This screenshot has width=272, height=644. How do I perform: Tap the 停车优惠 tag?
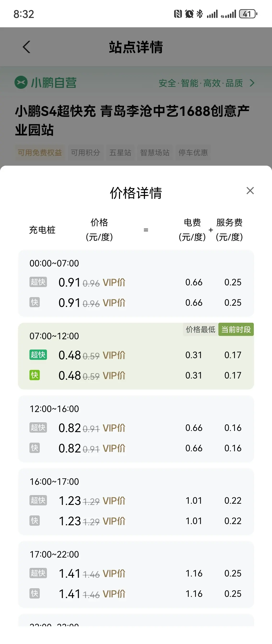pos(193,153)
